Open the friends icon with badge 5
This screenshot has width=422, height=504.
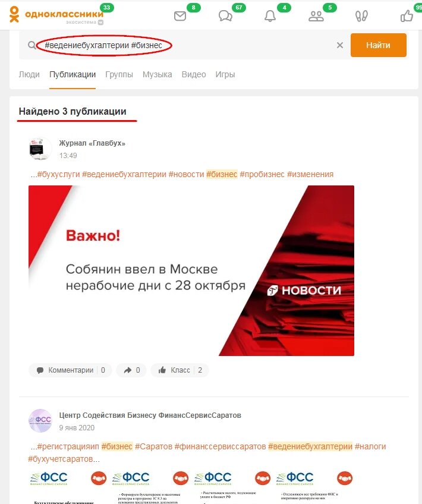316,16
